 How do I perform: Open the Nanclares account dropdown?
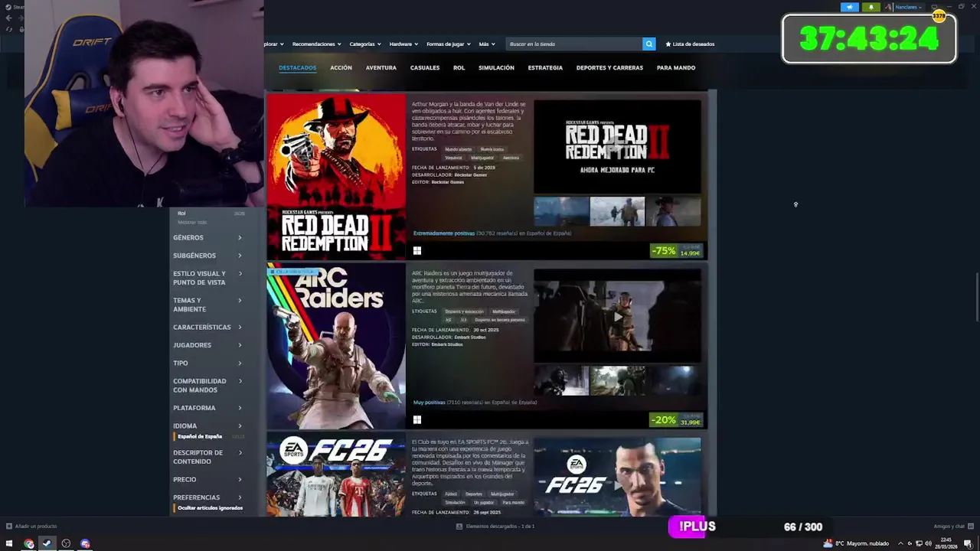[x=909, y=7]
